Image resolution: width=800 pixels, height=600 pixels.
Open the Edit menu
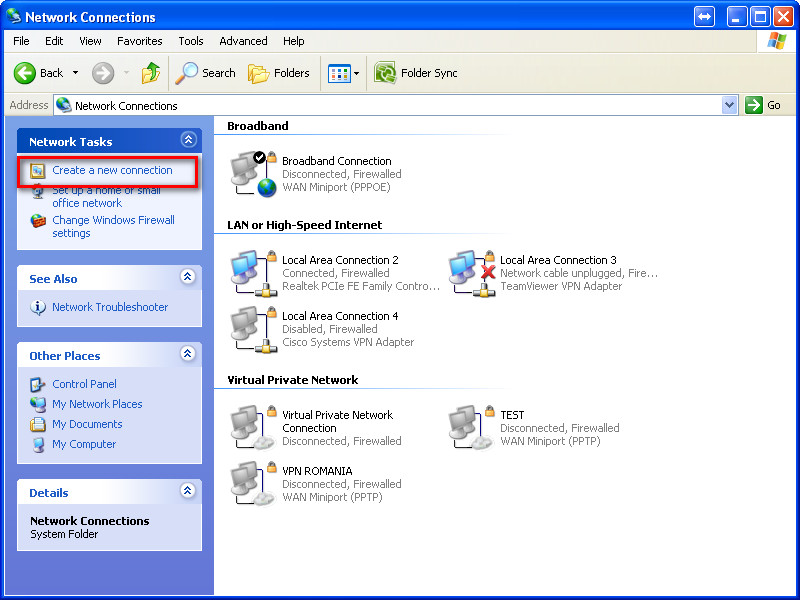54,41
